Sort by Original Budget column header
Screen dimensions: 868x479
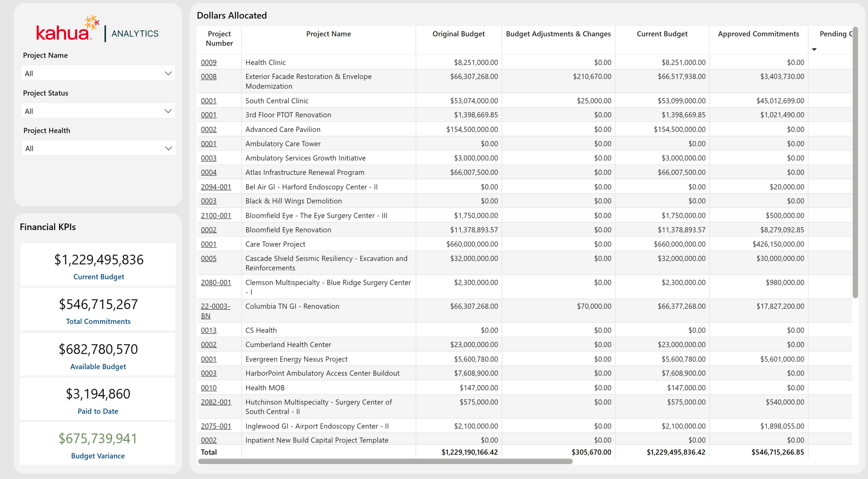458,34
